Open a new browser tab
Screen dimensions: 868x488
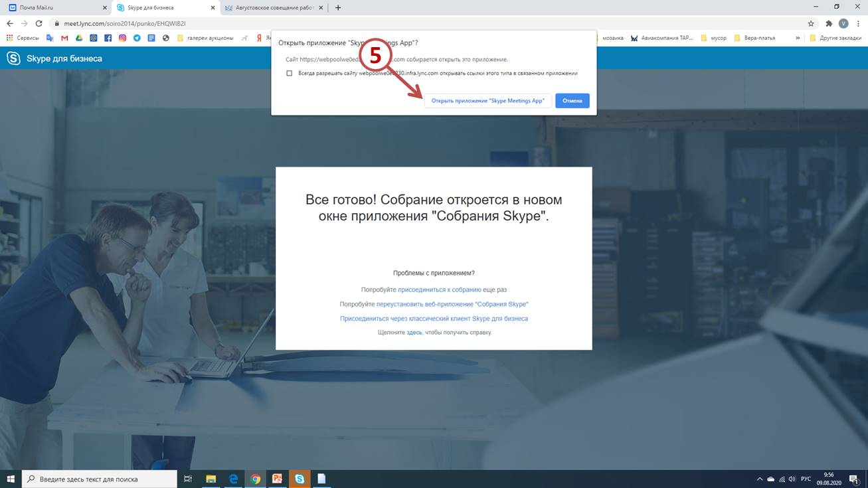pos(338,8)
